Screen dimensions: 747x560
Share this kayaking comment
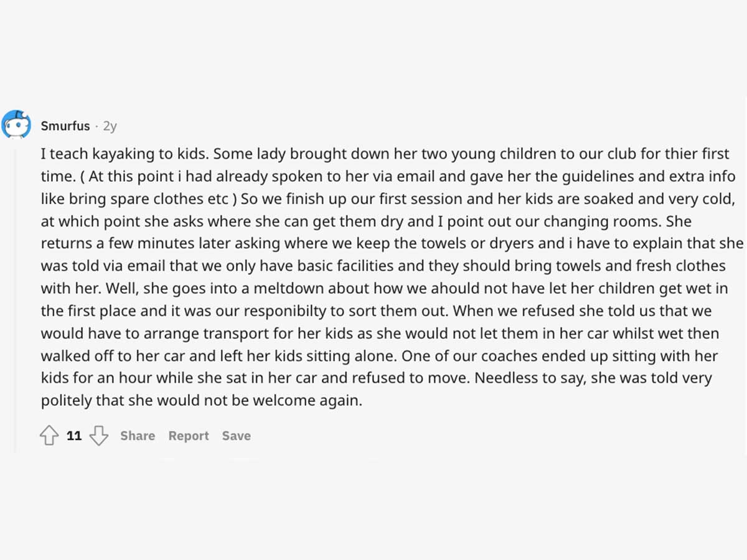(138, 436)
